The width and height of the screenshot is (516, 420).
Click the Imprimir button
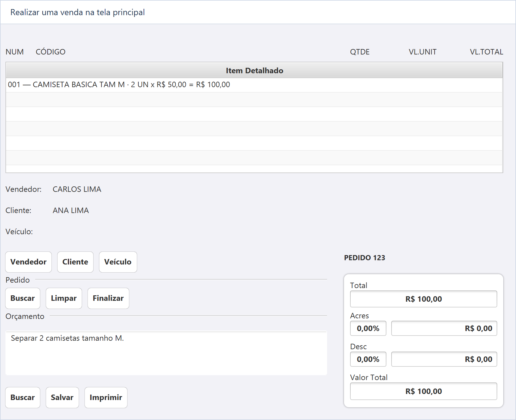point(106,398)
